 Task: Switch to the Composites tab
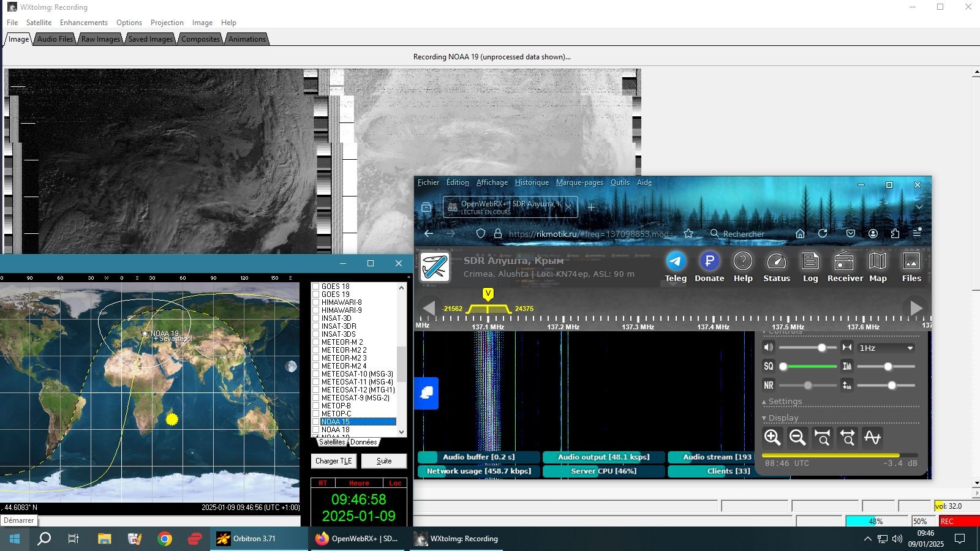200,39
